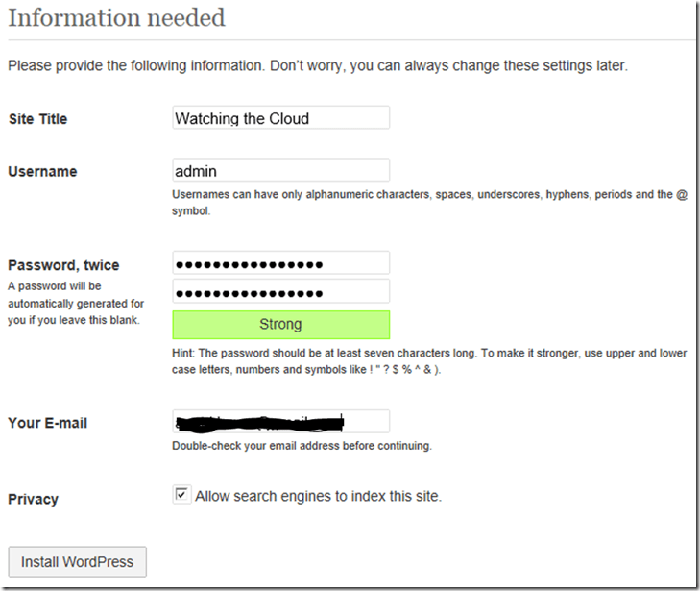
Task: Click the Your E-mail label
Action: [47, 423]
